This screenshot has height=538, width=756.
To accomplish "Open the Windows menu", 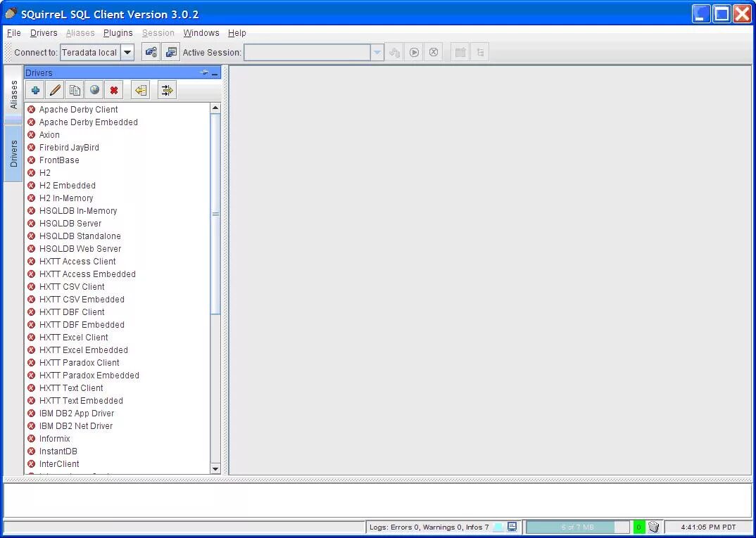I will click(x=201, y=32).
